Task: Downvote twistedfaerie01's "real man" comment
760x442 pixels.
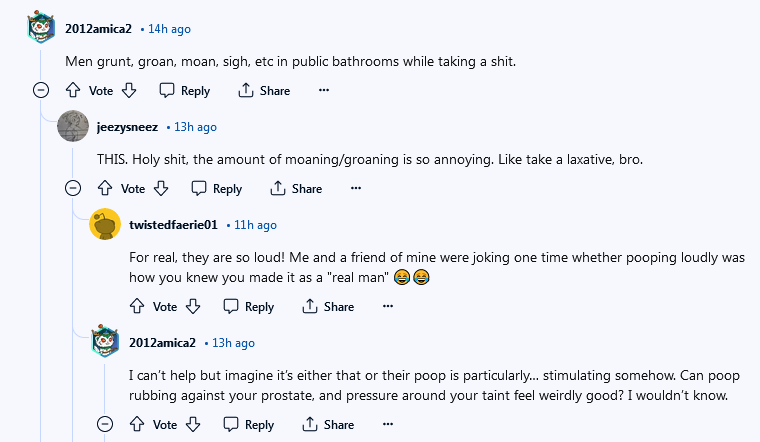Action: click(x=193, y=306)
